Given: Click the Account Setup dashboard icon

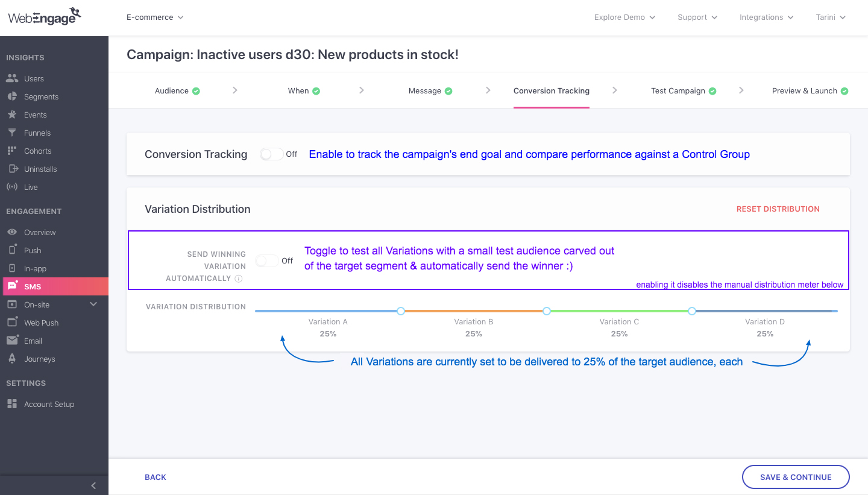Looking at the screenshot, I should click(x=12, y=404).
